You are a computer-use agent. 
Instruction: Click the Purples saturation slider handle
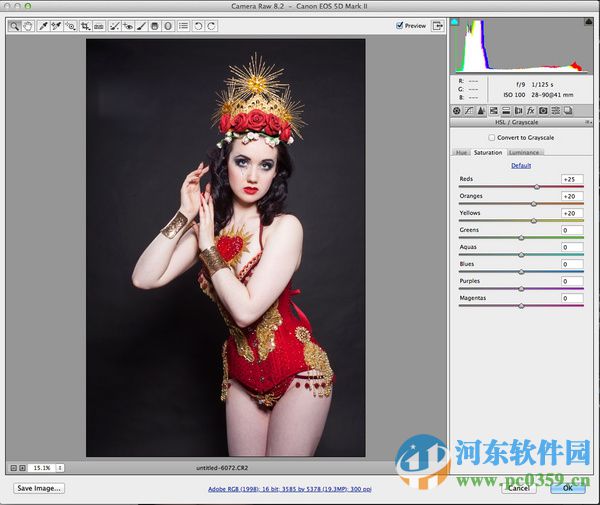pyautogui.click(x=521, y=289)
